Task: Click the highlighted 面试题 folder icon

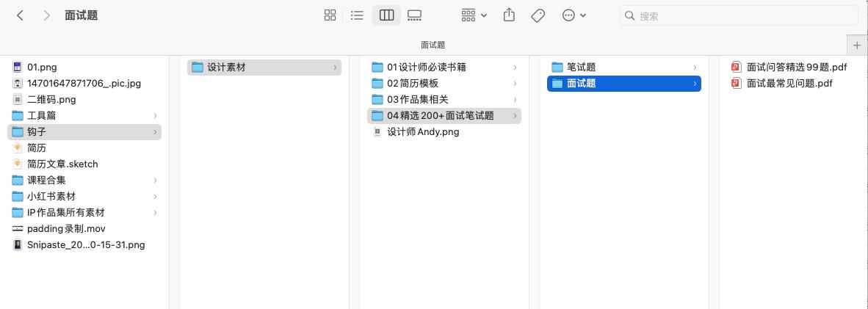Action: click(557, 84)
